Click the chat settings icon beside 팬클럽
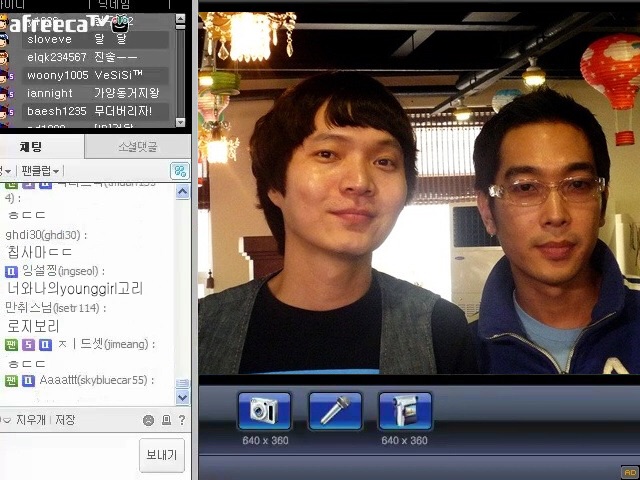Viewport: 640px width, 480px height. pos(179,171)
